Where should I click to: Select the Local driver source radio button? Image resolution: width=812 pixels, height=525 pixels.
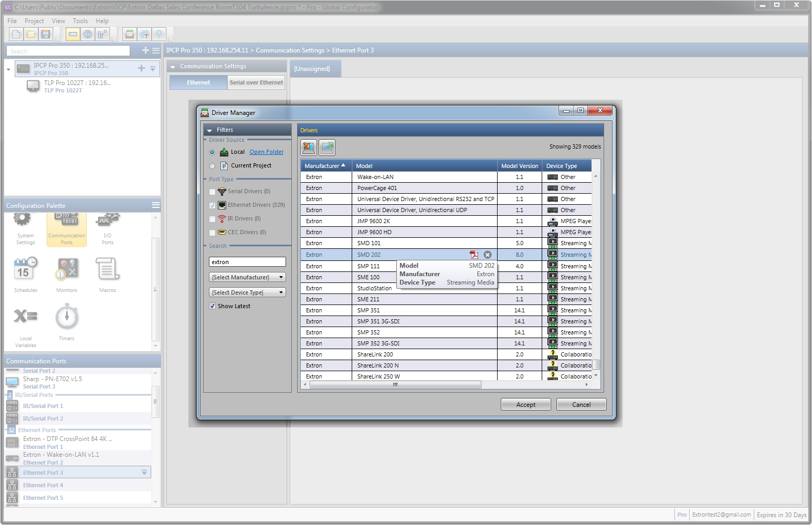(x=212, y=152)
